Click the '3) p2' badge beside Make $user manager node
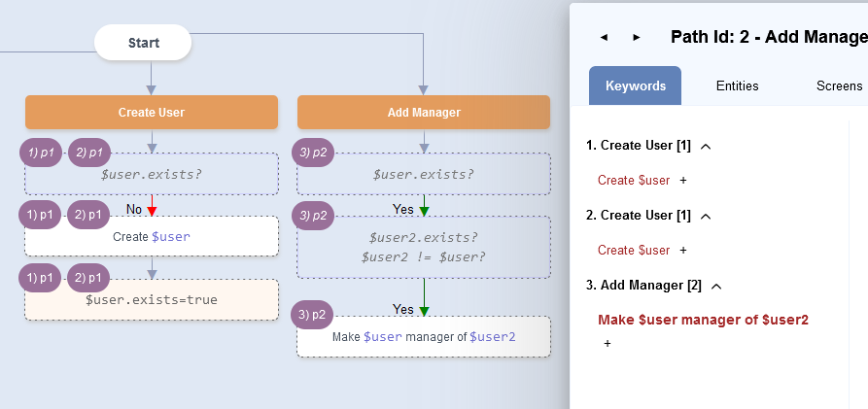This screenshot has height=409, width=868. 314,315
